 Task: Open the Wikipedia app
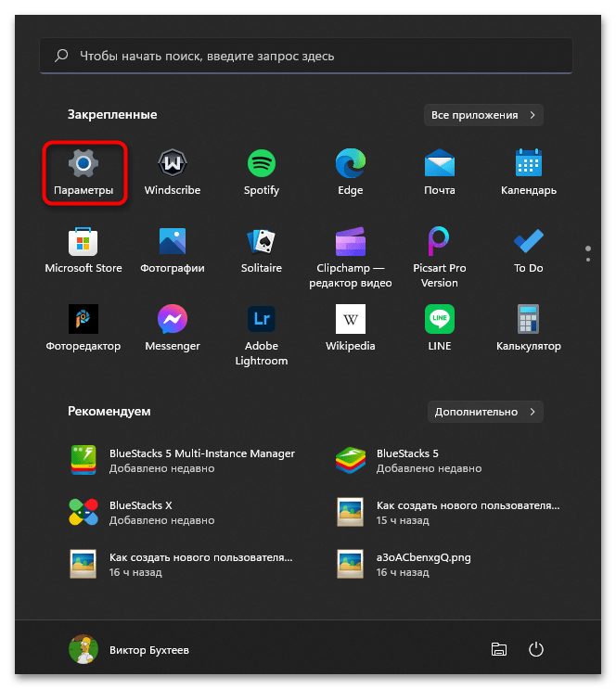click(351, 328)
